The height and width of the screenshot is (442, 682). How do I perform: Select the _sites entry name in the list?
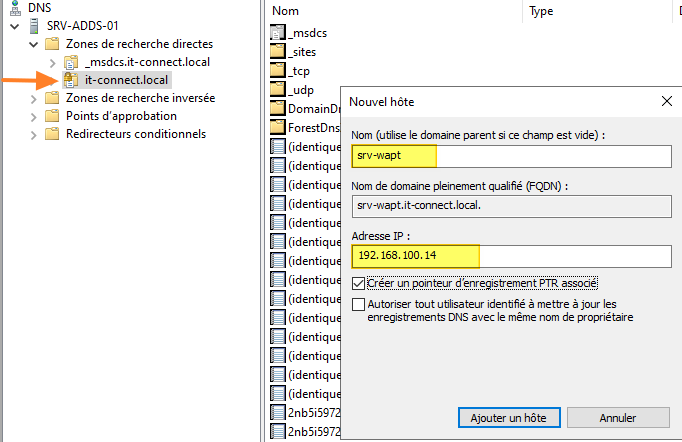tap(302, 52)
